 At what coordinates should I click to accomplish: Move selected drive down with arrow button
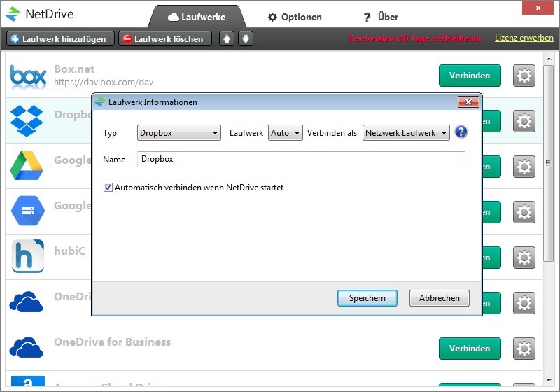246,38
